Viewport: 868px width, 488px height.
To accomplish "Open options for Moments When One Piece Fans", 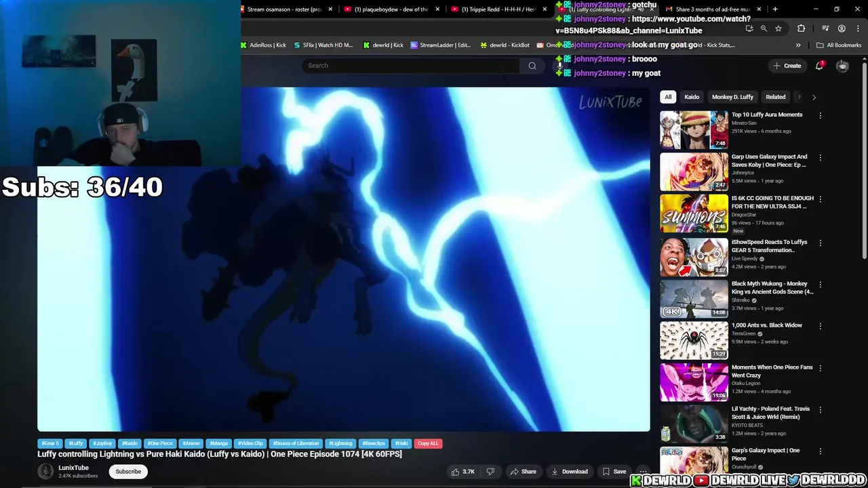I will coord(820,368).
